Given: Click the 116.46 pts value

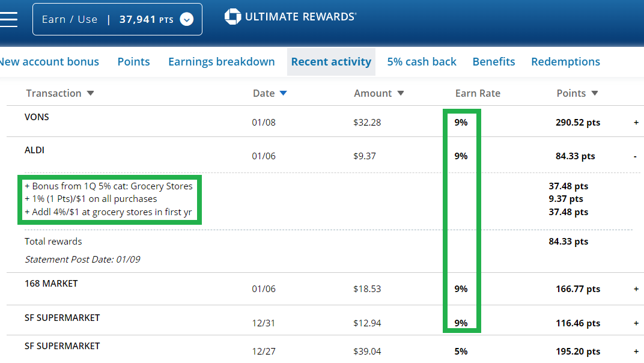Looking at the screenshot, I should (x=578, y=323).
